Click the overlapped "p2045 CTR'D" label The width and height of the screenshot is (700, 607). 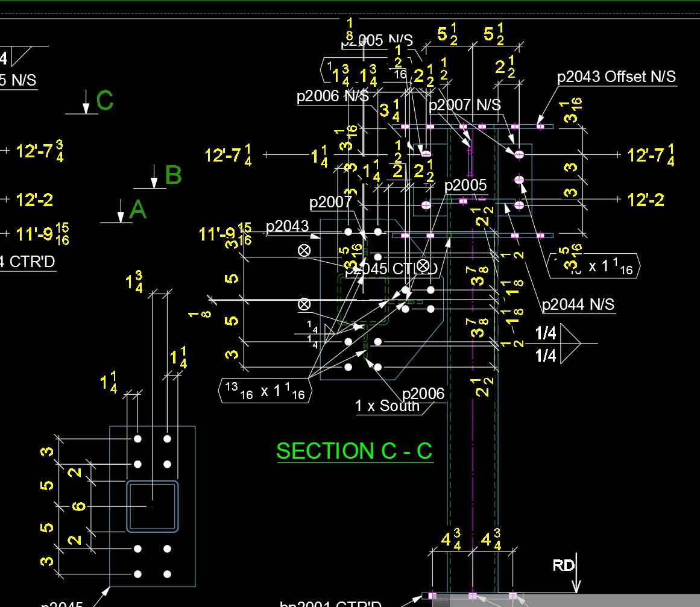[392, 269]
